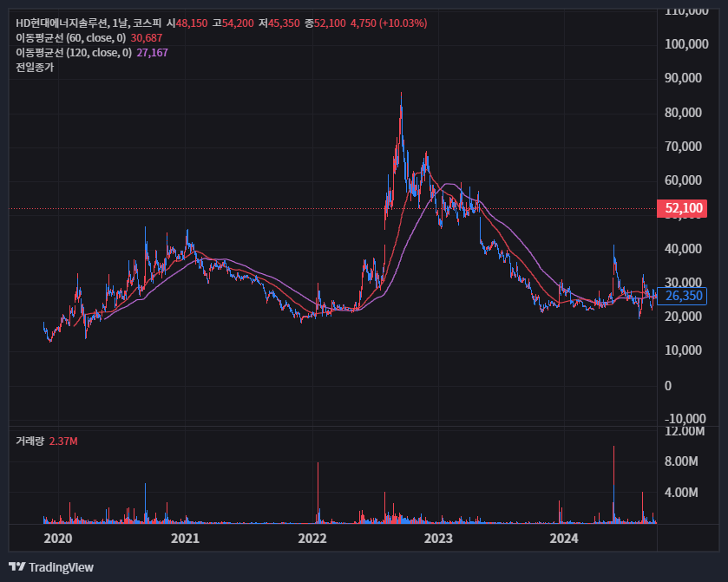This screenshot has height=582, width=728.
Task: Click the 2024 label on the time axis
Action: point(564,539)
